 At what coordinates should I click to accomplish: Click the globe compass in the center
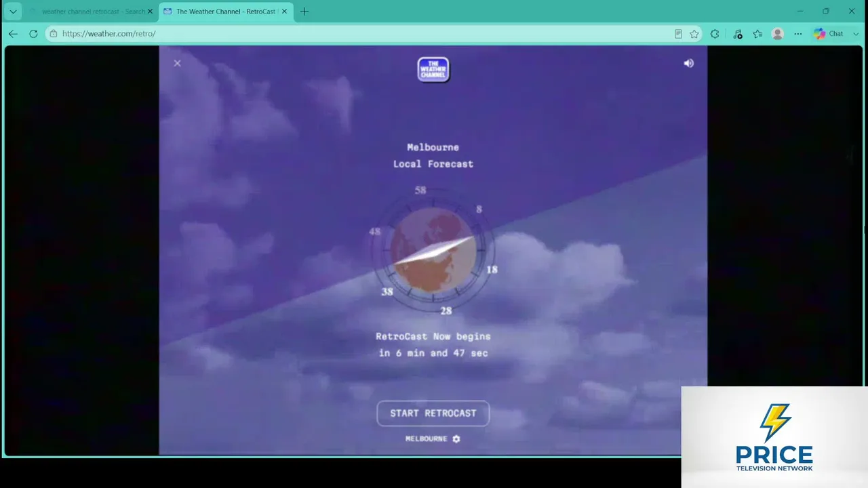(433, 251)
